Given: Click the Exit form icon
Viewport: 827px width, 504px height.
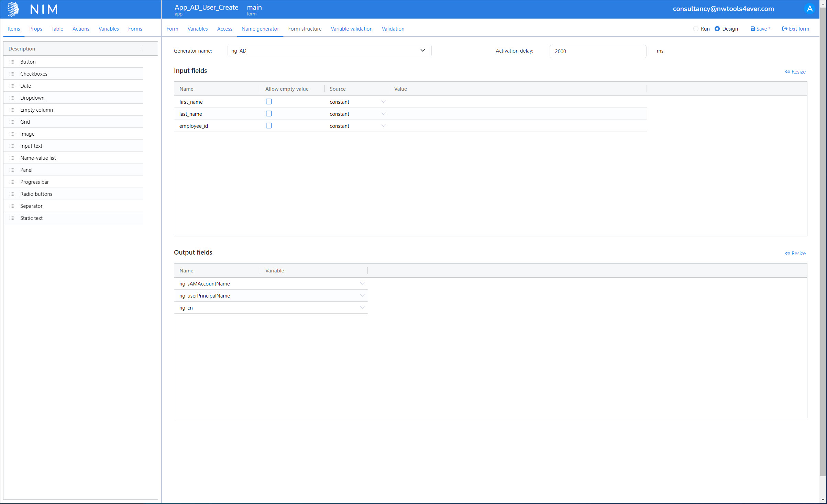Looking at the screenshot, I should point(785,29).
